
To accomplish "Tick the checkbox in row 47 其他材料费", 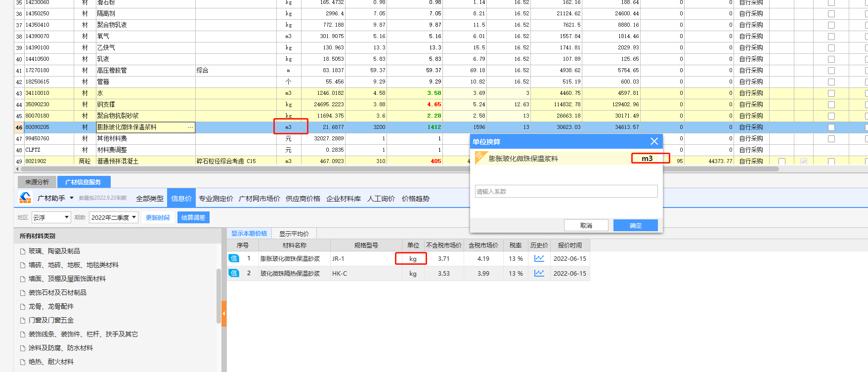I will 831,139.
